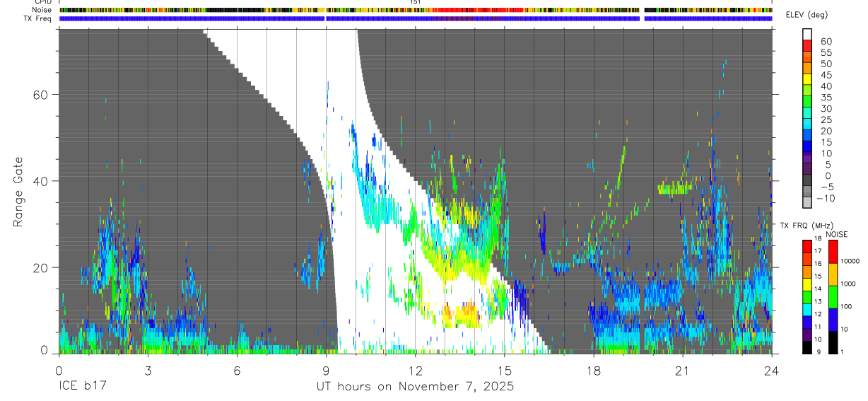Click the 'ICE b17' radar label

point(81,387)
